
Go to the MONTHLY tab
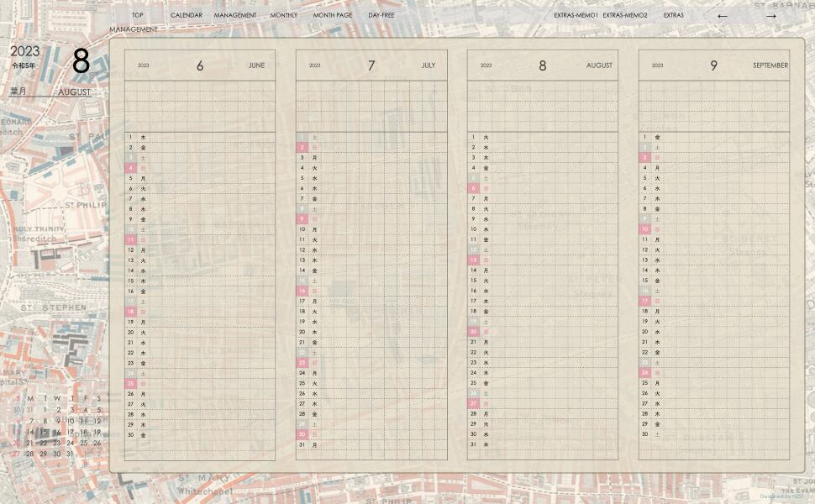point(283,15)
